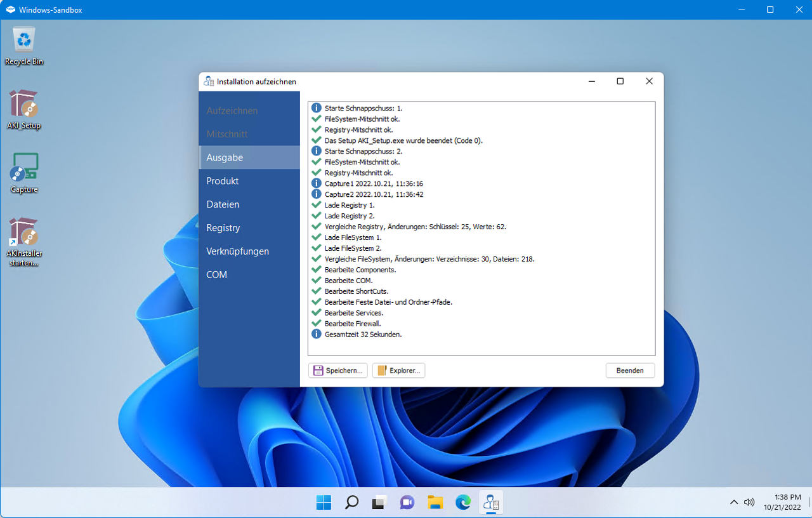Image resolution: width=812 pixels, height=518 pixels.
Task: Open Task View in the taskbar
Action: (x=379, y=503)
